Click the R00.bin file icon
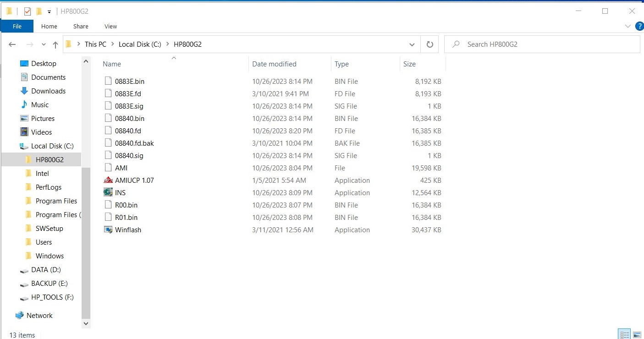This screenshot has height=339, width=644. [x=108, y=205]
